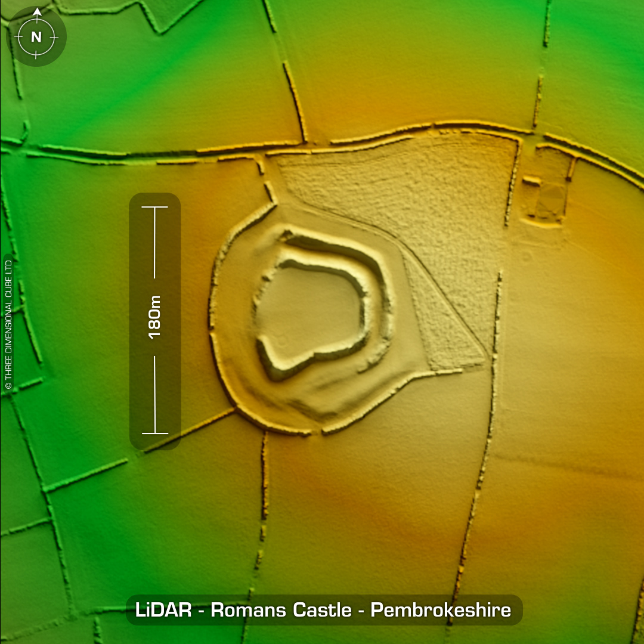644x644 pixels.
Task: Click the 'LiDAR - Romans Castle - Pembrokeshire' caption
Action: point(323,610)
